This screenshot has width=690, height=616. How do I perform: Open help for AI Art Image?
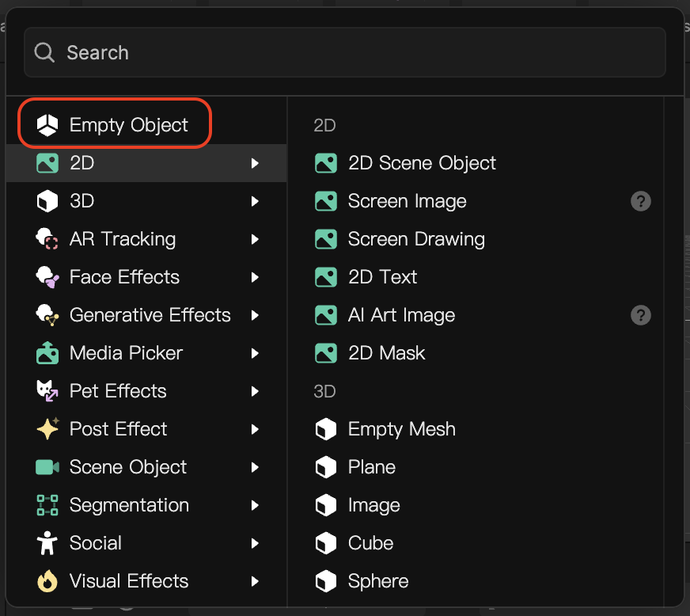640,315
